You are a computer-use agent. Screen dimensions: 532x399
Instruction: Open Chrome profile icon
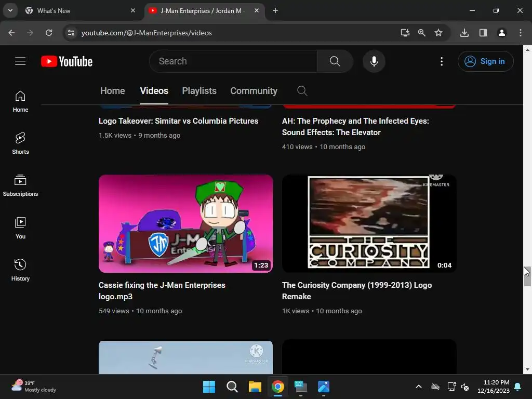[x=501, y=33]
